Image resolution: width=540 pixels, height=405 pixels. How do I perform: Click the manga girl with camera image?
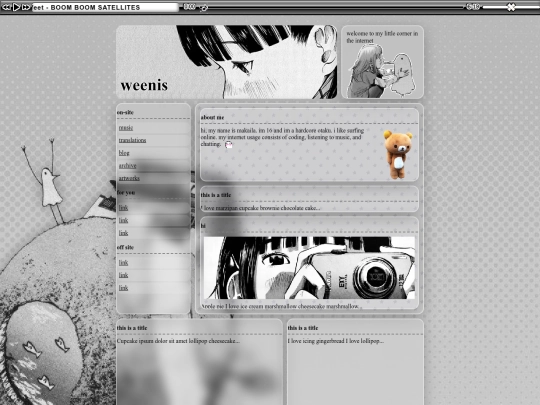coord(309,268)
